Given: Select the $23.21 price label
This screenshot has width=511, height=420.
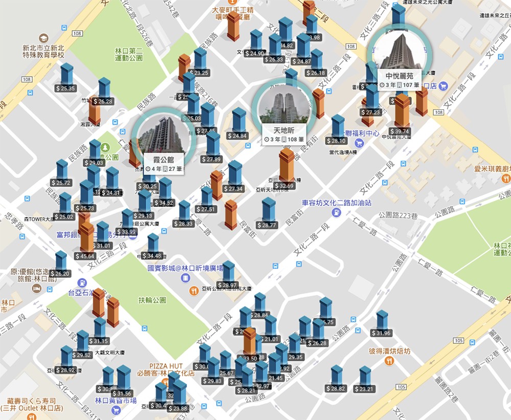Looking at the screenshot, I should (364, 389).
